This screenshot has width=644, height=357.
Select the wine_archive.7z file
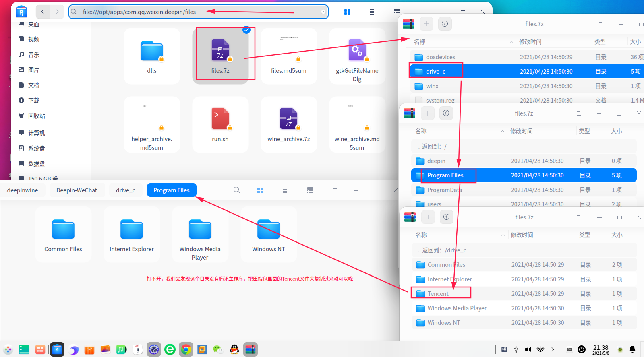click(289, 124)
